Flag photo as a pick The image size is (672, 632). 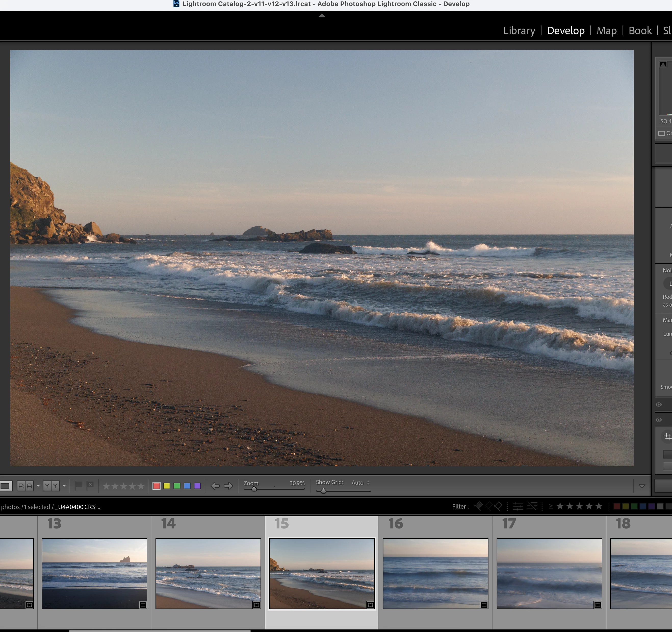pyautogui.click(x=78, y=486)
